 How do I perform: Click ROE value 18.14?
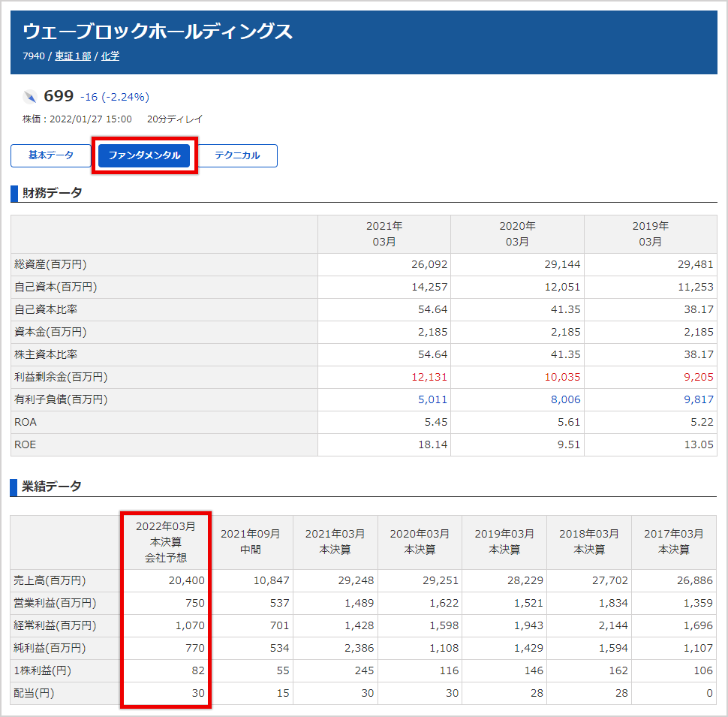coord(432,444)
